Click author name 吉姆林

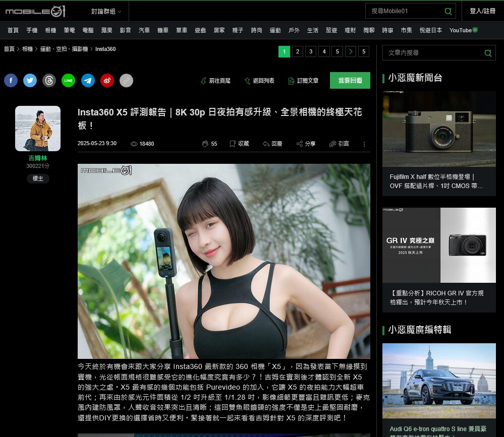(38, 158)
